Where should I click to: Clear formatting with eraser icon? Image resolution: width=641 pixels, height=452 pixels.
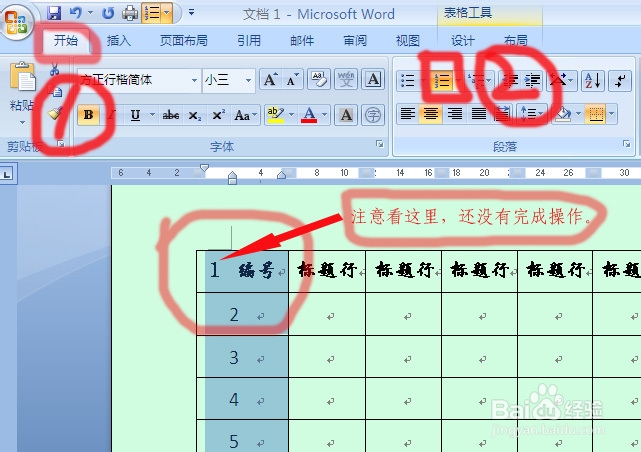click(319, 80)
